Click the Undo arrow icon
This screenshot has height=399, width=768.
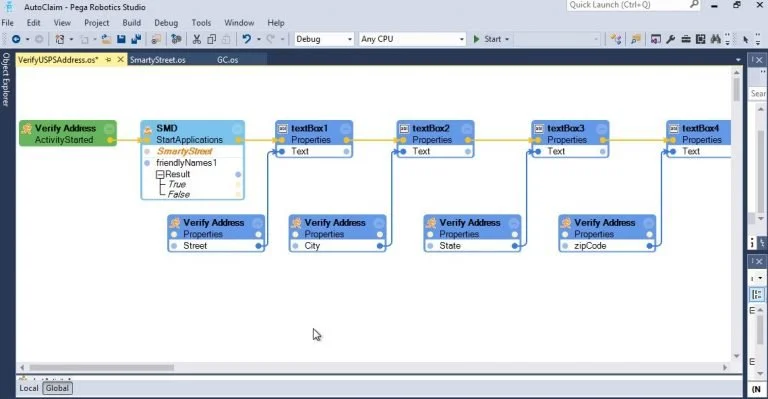tap(246, 39)
